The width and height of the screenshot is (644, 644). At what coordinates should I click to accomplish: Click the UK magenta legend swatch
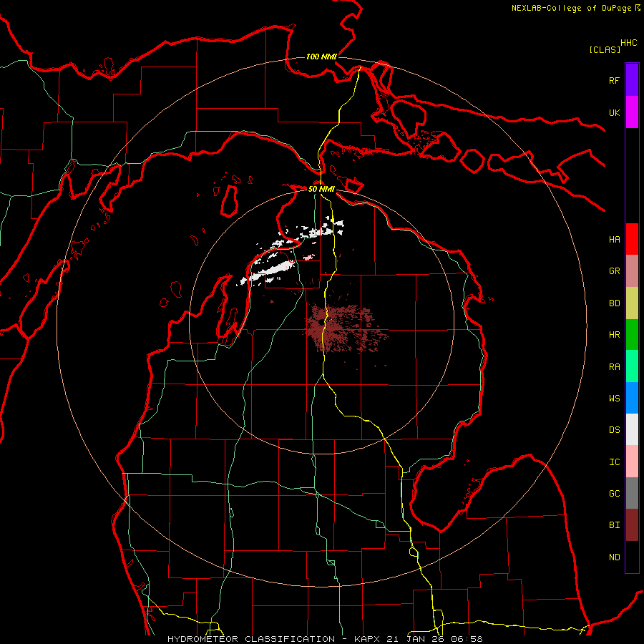tap(632, 112)
